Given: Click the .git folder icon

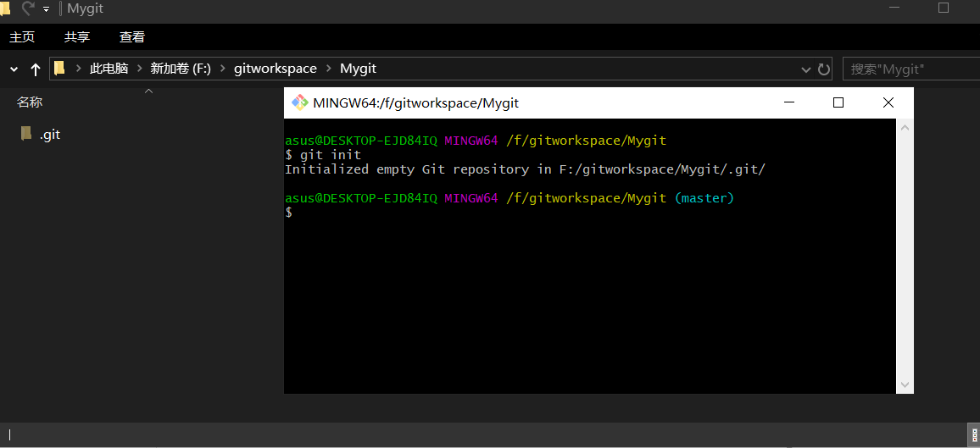Looking at the screenshot, I should click(x=26, y=133).
